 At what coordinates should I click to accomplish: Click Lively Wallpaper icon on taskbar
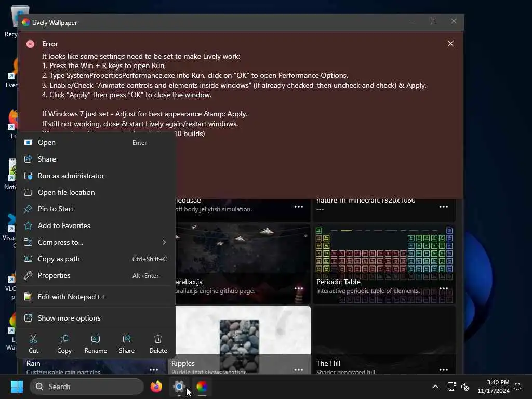point(202,387)
